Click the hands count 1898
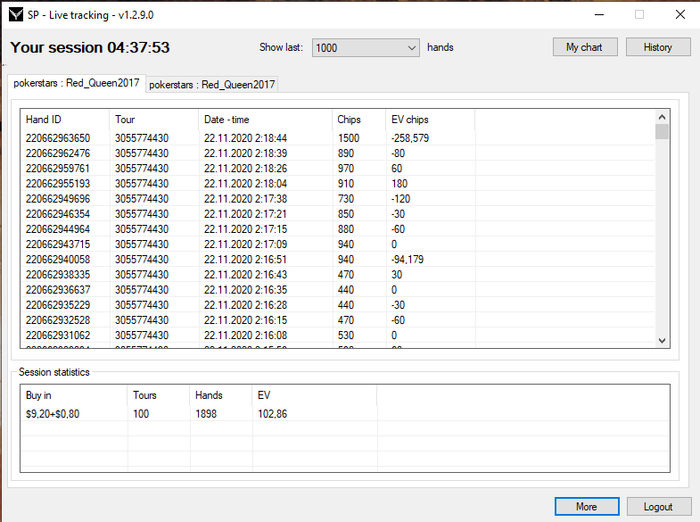 206,414
